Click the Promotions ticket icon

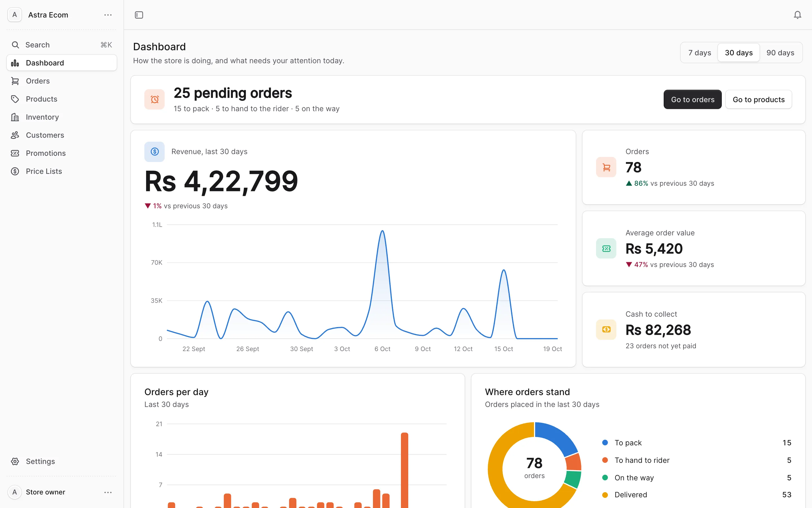(x=15, y=153)
